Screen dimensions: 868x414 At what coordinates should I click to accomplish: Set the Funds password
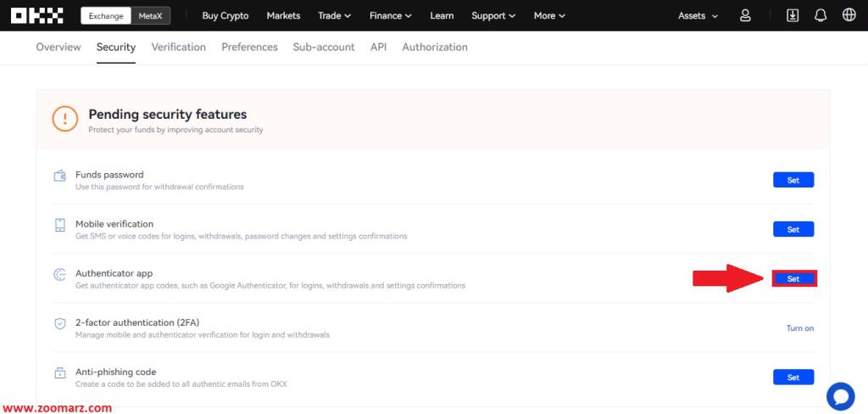coord(793,180)
